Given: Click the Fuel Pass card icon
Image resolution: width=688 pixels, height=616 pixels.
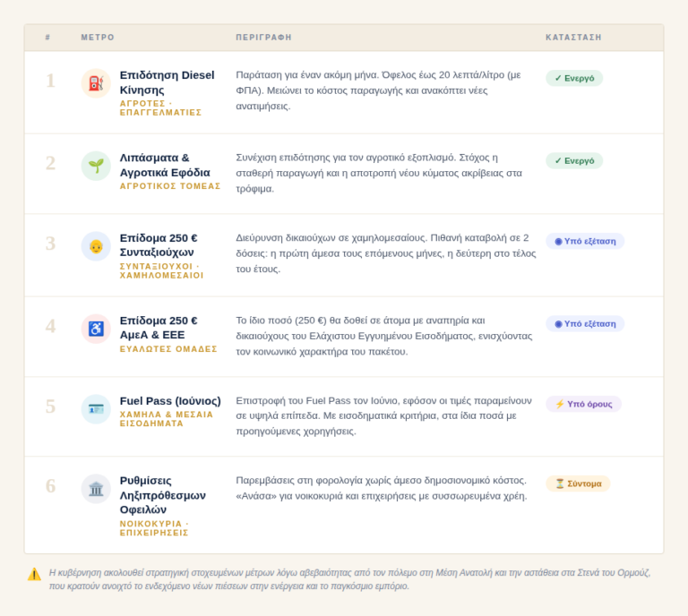Looking at the screenshot, I should tap(96, 408).
